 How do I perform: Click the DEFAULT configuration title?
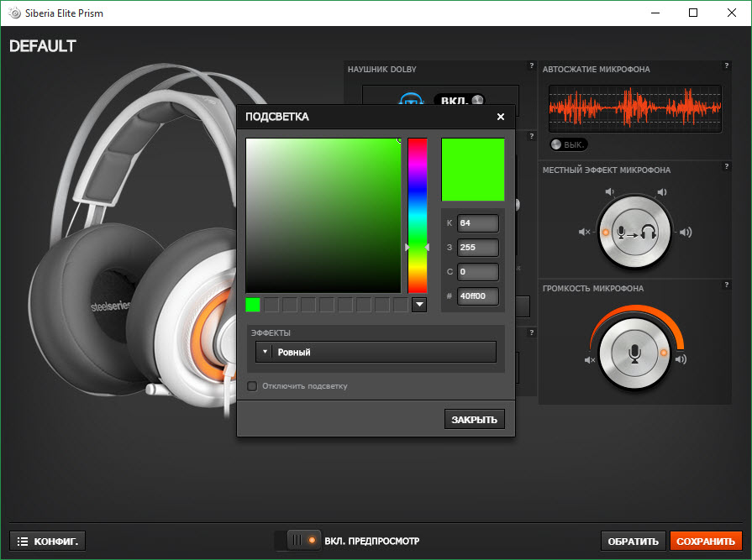point(43,46)
